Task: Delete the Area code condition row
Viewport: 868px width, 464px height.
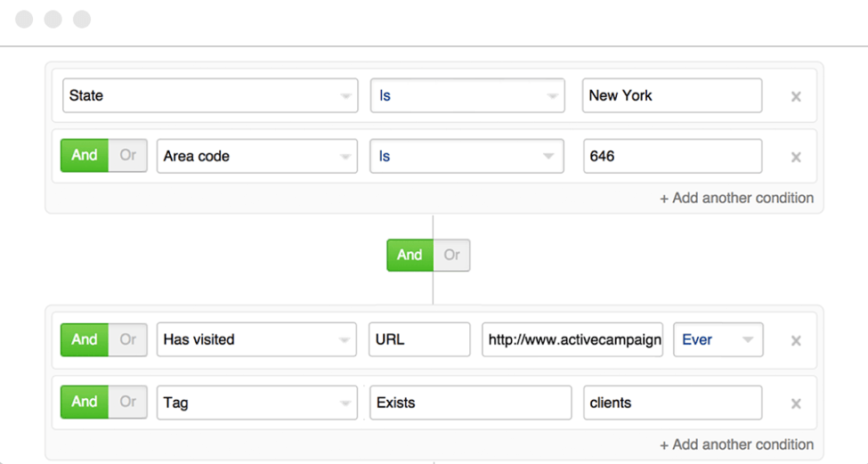Action: pyautogui.click(x=796, y=157)
